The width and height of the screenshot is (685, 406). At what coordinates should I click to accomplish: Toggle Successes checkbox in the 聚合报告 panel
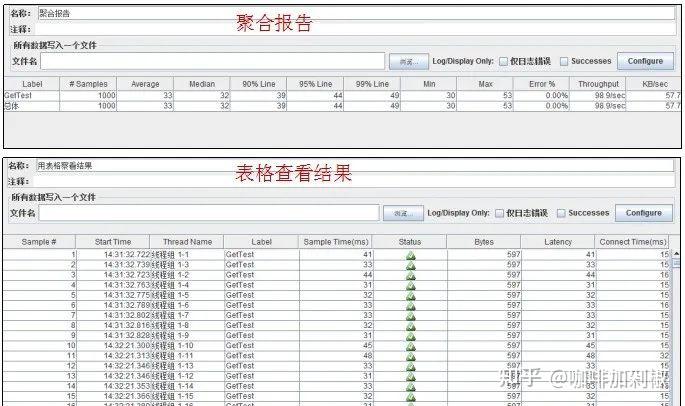[x=564, y=62]
